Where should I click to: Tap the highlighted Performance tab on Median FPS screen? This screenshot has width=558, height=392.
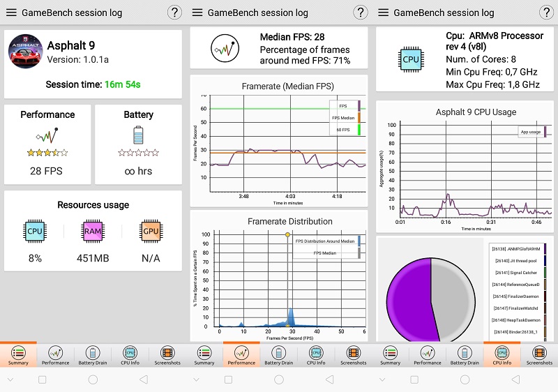[241, 355]
